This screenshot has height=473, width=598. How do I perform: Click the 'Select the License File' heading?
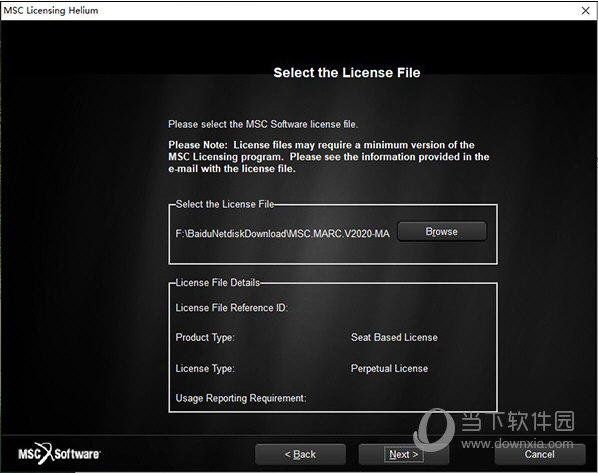click(x=347, y=72)
